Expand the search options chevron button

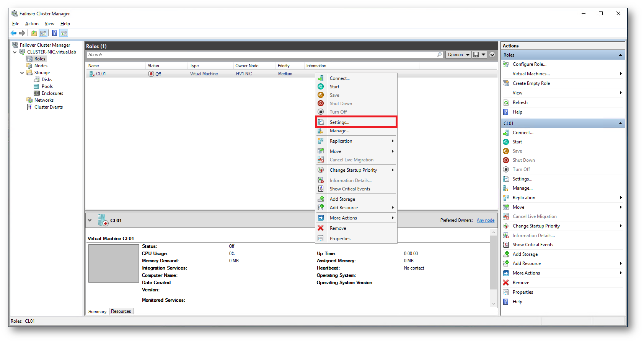(x=492, y=55)
